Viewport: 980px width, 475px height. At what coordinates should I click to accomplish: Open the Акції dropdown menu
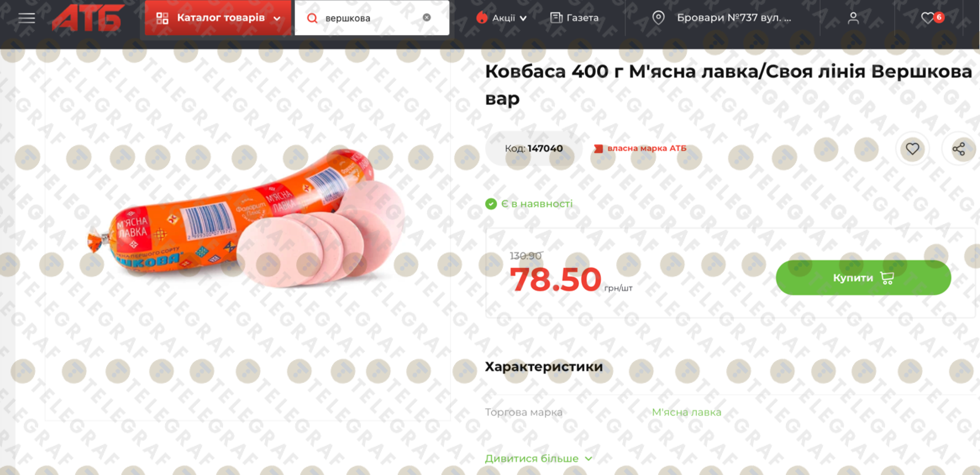tap(501, 18)
